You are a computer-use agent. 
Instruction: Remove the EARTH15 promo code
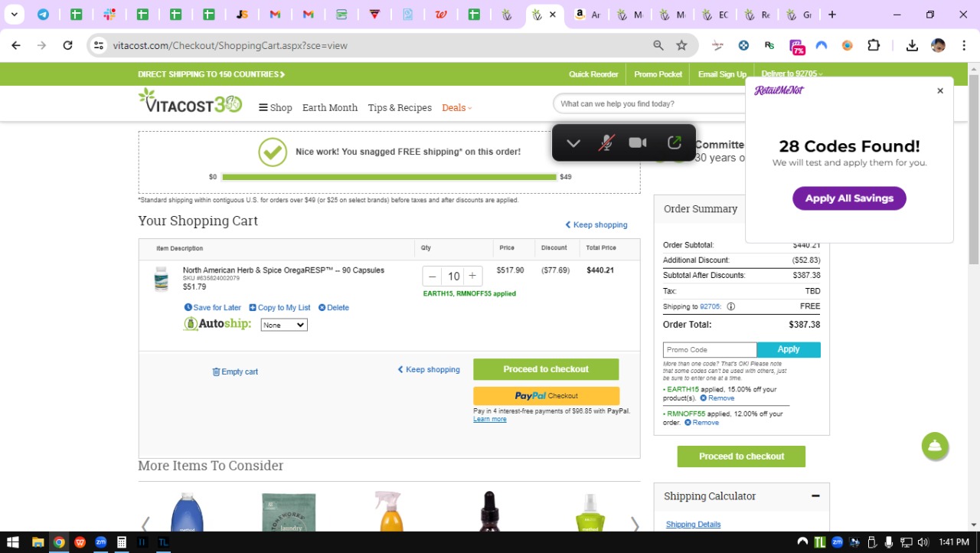[717, 398]
